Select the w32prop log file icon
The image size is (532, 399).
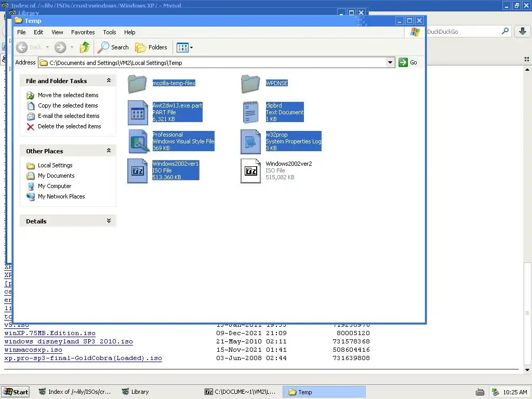[251, 141]
